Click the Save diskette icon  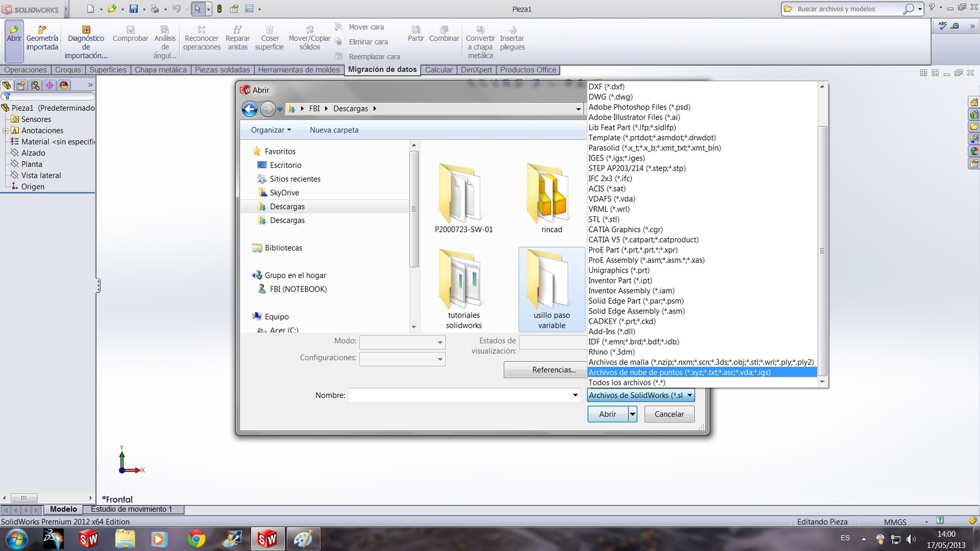(133, 9)
